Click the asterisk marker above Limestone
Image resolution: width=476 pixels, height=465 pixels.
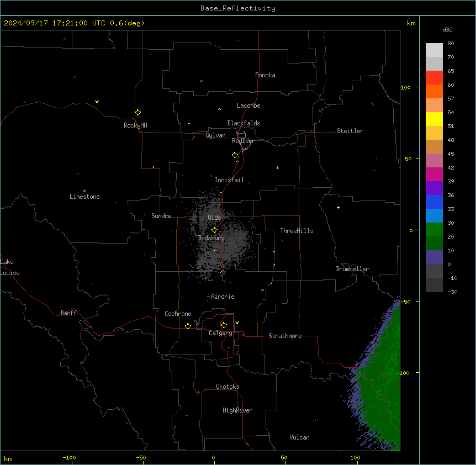coord(84,191)
